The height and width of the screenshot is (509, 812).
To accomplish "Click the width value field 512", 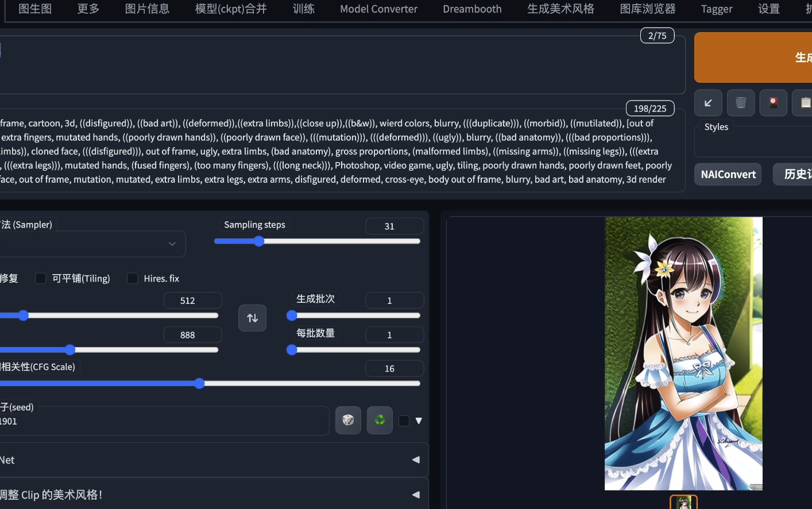I will [x=192, y=300].
